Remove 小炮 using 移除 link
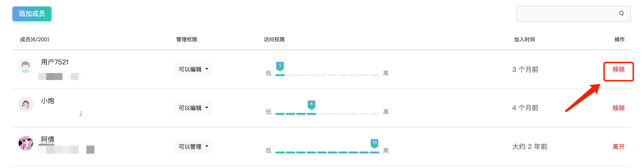 coord(618,108)
